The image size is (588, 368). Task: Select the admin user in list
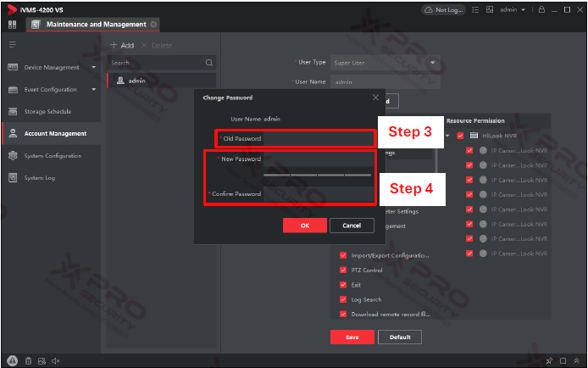[162, 81]
